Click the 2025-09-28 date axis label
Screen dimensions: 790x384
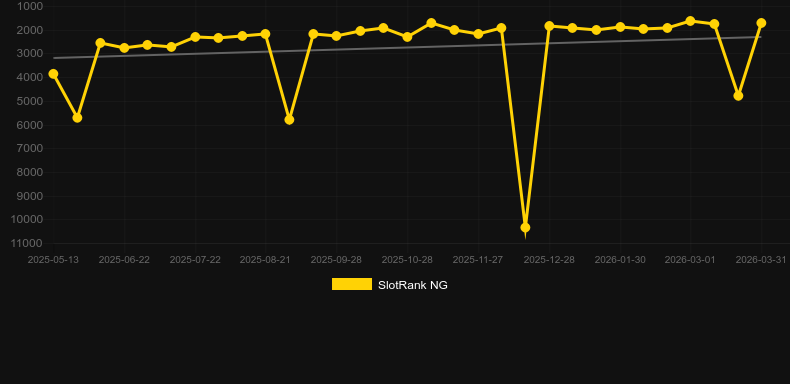pos(336,260)
